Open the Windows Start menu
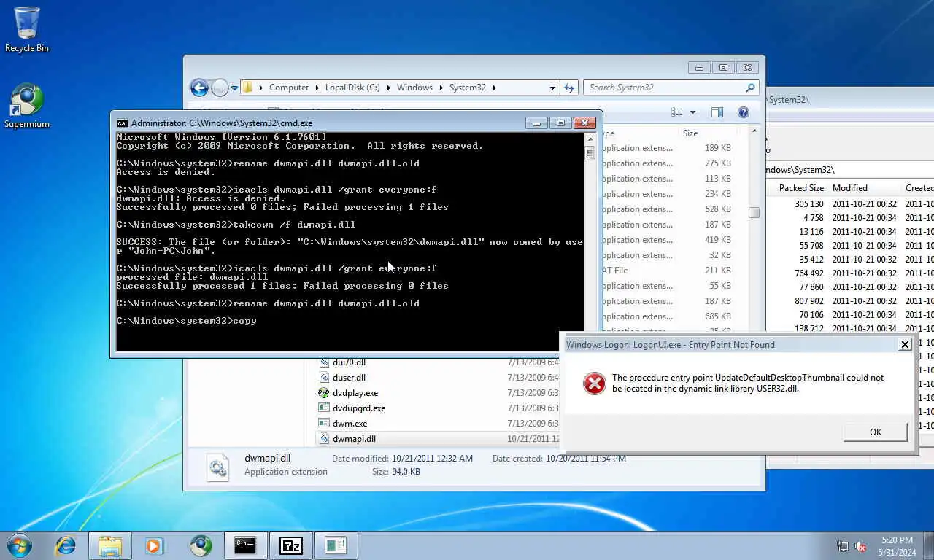This screenshot has height=560, width=934. [x=20, y=545]
